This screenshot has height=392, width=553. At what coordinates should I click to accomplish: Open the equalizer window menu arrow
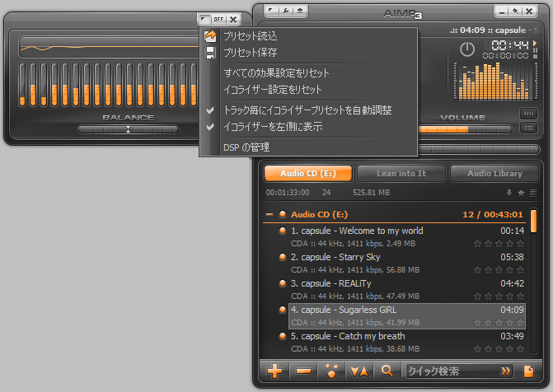coord(204,19)
